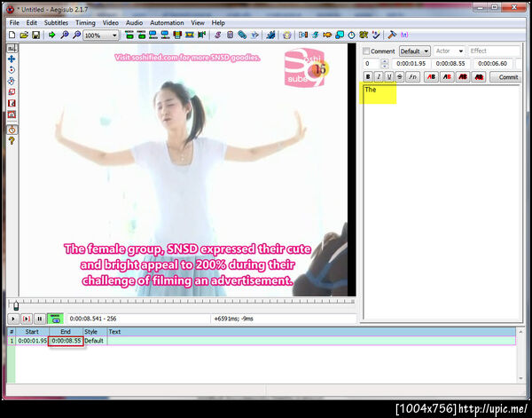Viewport: 532px width, 418px height.
Task: Pick outline color AB button
Action: [x=463, y=77]
